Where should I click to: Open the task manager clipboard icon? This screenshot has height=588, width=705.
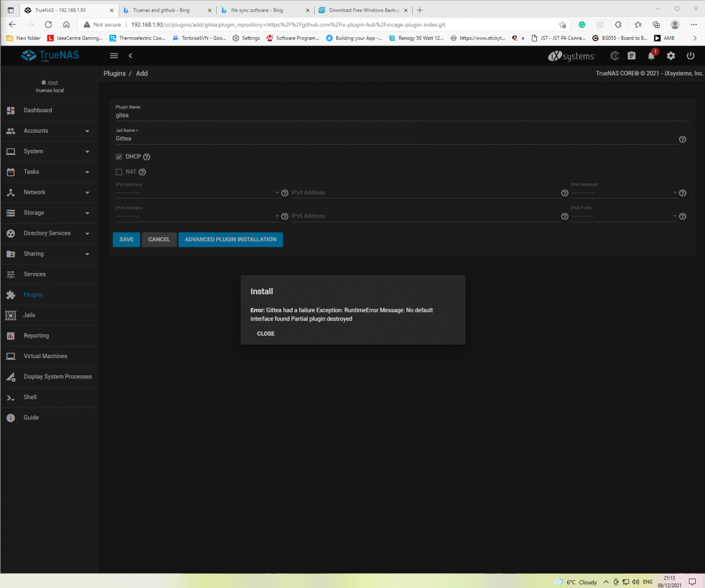coord(631,56)
